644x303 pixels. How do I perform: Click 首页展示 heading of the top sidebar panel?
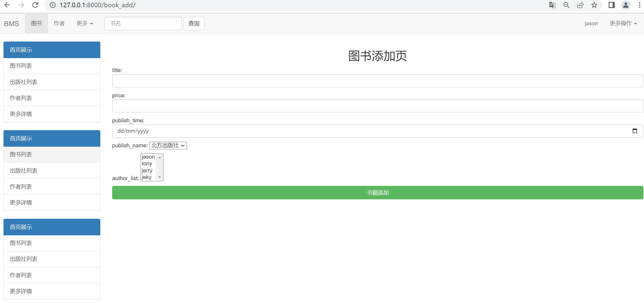pyautogui.click(x=52, y=50)
